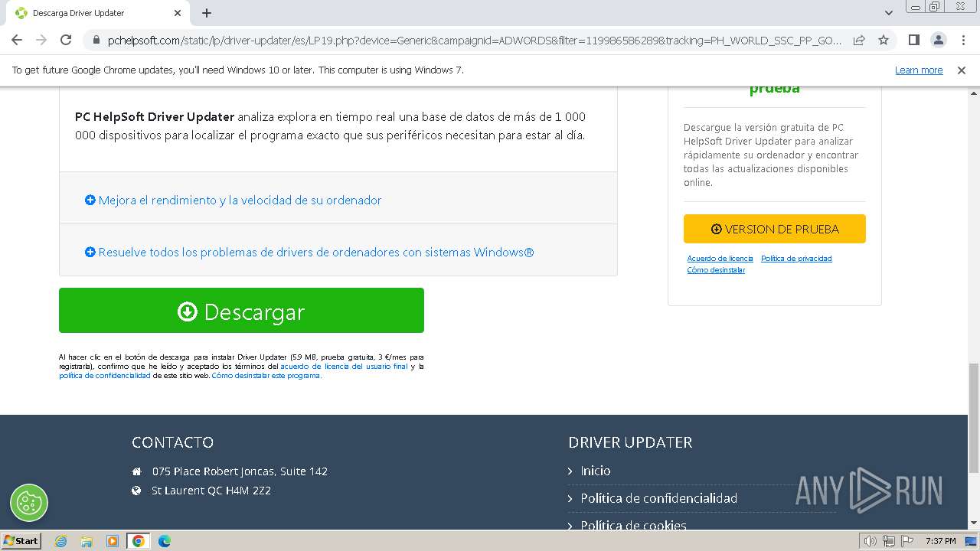The width and height of the screenshot is (980, 551).
Task: Open 'Cómo desinstalar este programa' link
Action: pos(266,376)
